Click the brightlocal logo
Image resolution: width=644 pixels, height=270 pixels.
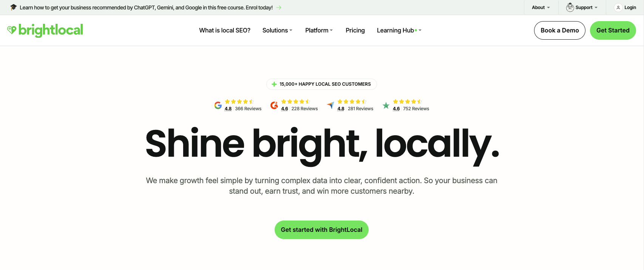click(x=45, y=30)
